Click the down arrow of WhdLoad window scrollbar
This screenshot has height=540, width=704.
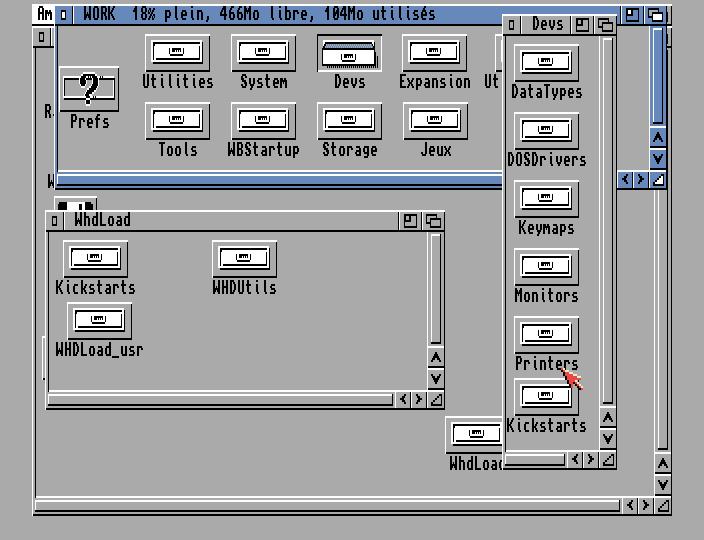pyautogui.click(x=436, y=378)
